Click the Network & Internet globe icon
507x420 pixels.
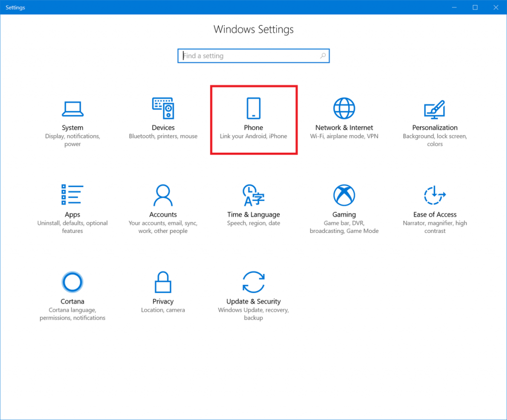coord(344,108)
